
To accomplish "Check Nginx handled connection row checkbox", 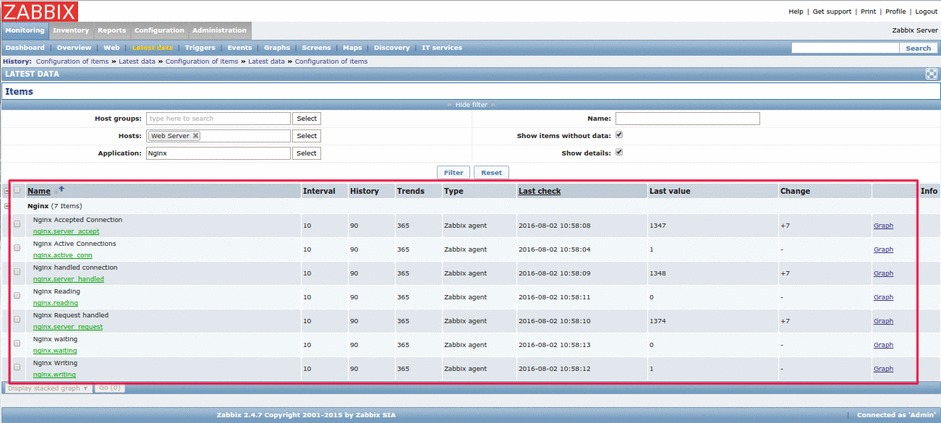I will [17, 271].
